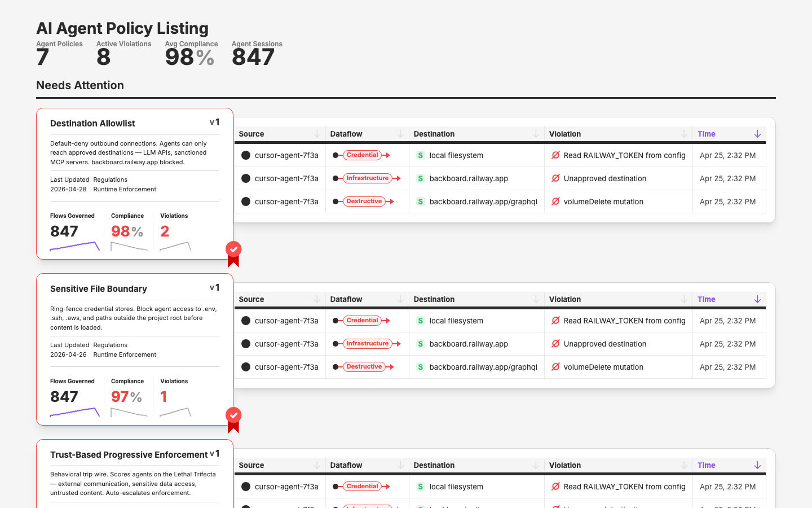Open Sensitive File Boundary policy title
The width and height of the screenshot is (812, 508).
click(99, 289)
